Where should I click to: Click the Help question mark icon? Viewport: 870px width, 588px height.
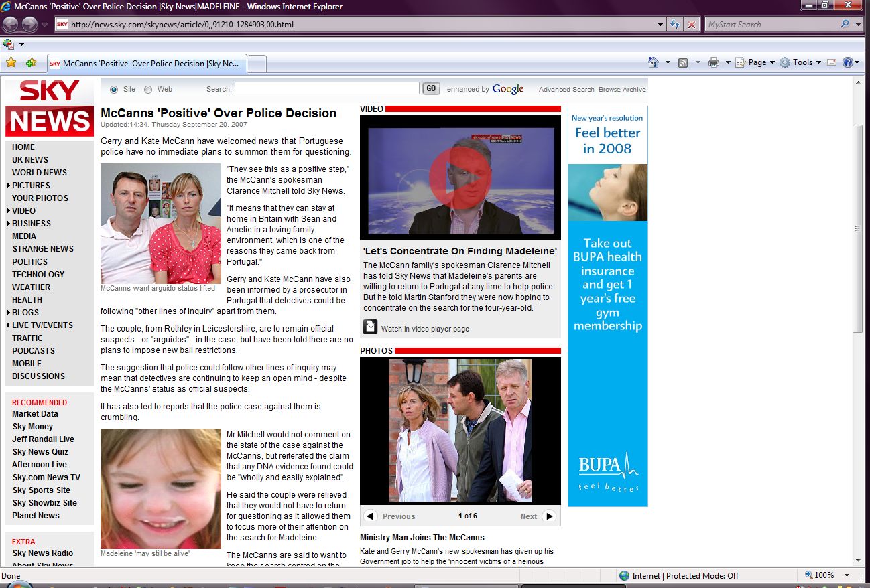pyautogui.click(x=847, y=62)
